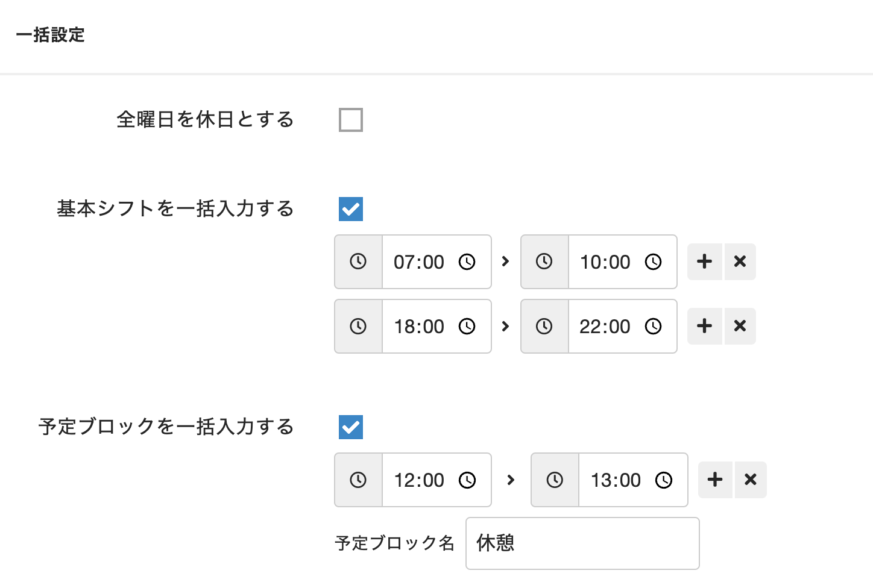Click the gray clock icon left of 22:00
873x588 pixels.
pyautogui.click(x=544, y=326)
